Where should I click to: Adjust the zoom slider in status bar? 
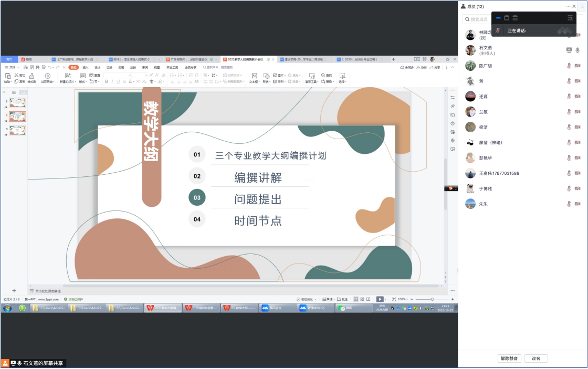point(432,299)
